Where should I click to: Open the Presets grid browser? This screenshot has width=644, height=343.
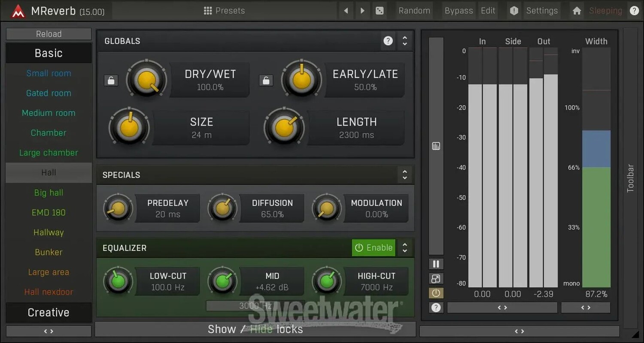coord(208,11)
